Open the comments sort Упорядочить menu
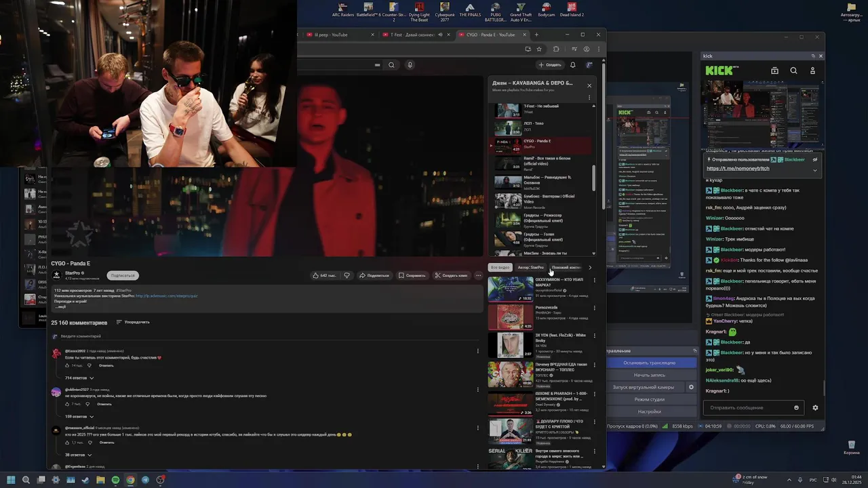 [133, 322]
